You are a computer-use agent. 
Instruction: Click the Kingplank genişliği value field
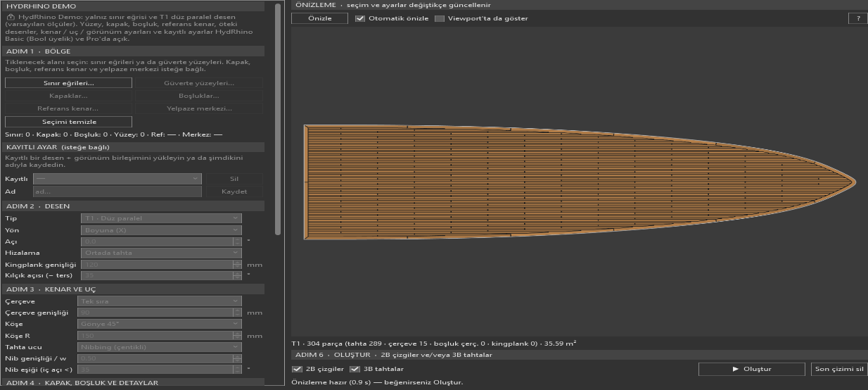156,265
